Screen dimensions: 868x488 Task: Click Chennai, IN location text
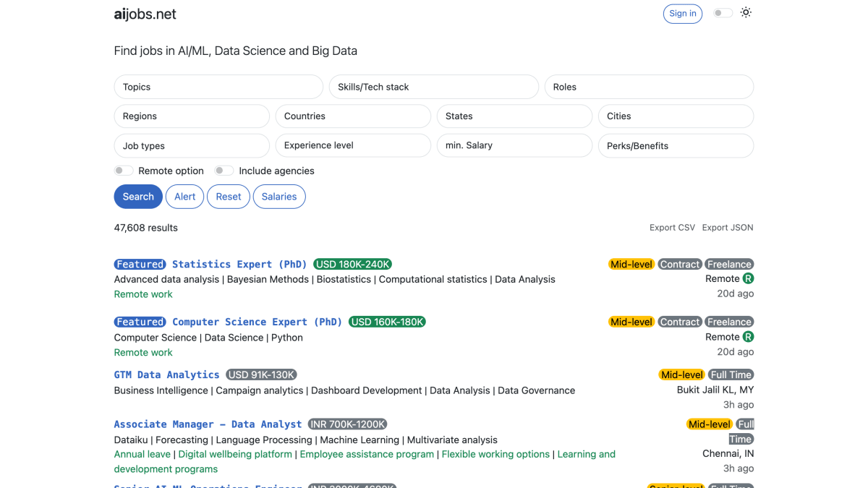pyautogui.click(x=728, y=454)
